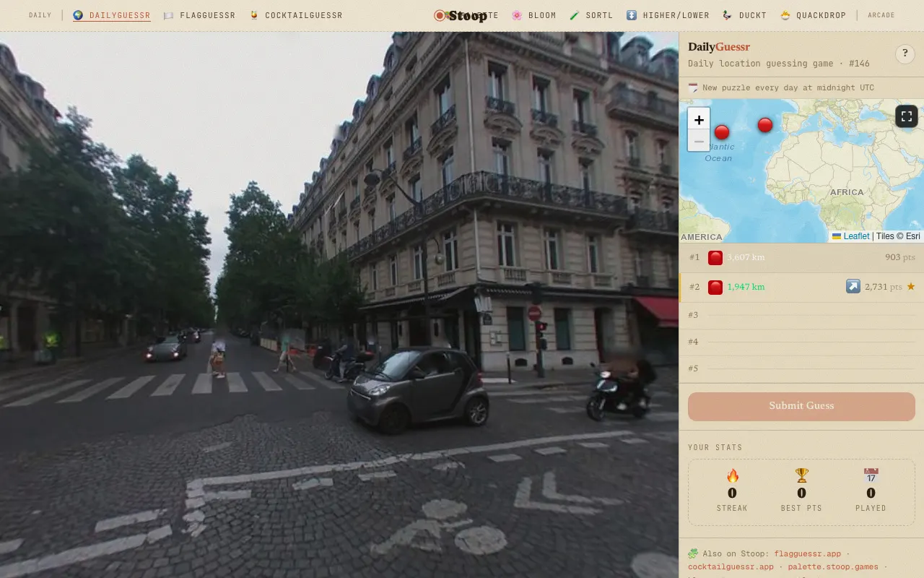
Task: Click the Stoop logo
Action: (x=461, y=15)
